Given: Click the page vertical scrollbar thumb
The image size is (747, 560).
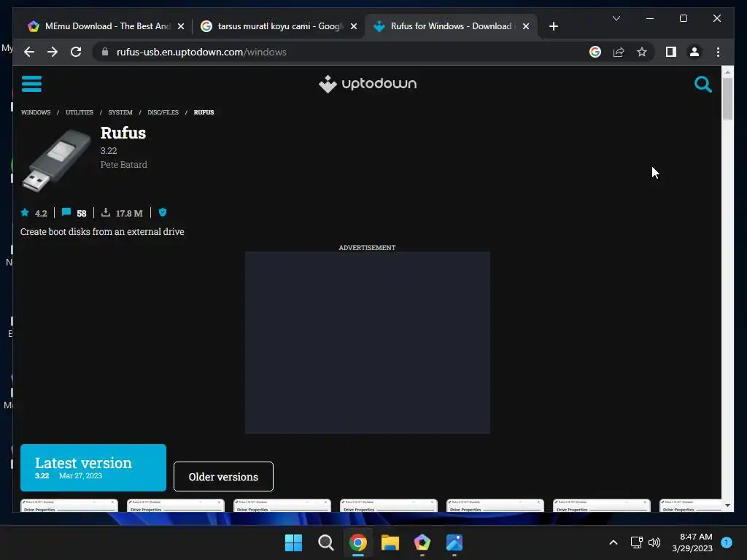Looking at the screenshot, I should 727,98.
